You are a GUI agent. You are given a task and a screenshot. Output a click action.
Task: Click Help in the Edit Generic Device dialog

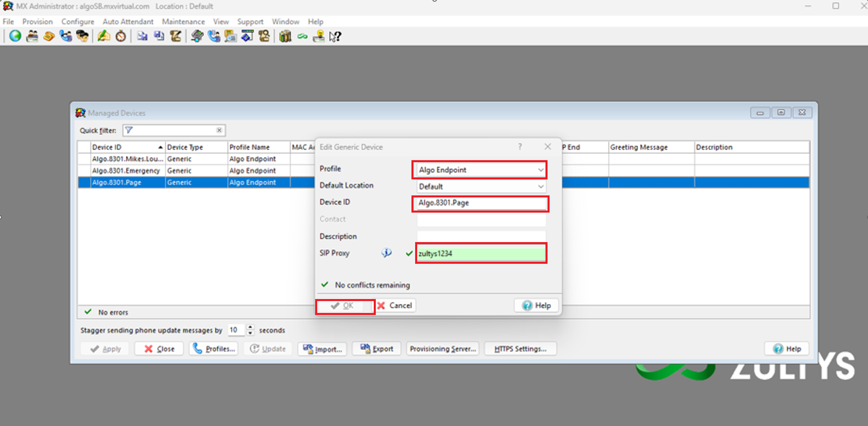(x=536, y=306)
